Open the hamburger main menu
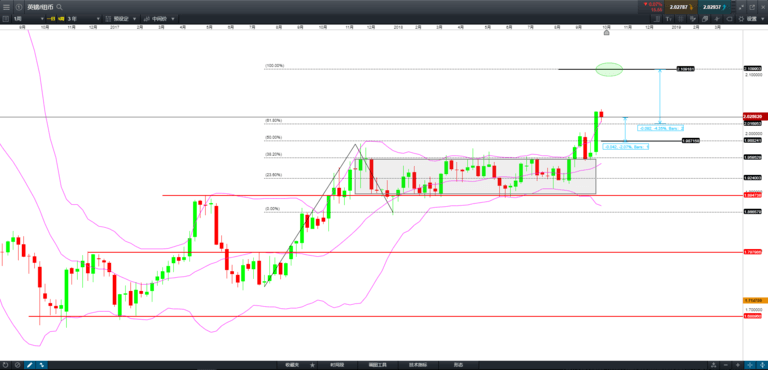The height and width of the screenshot is (370, 768). point(6,7)
